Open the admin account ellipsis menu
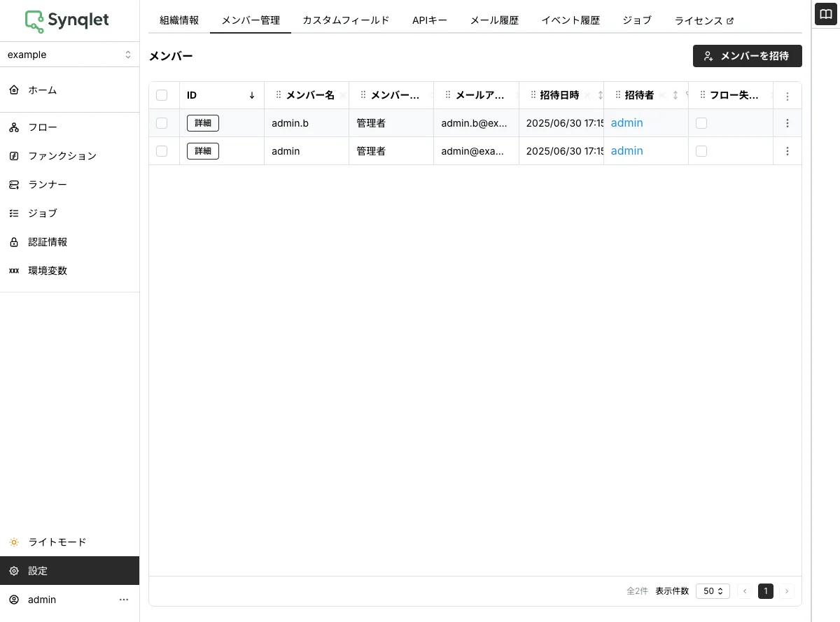 tap(124, 600)
